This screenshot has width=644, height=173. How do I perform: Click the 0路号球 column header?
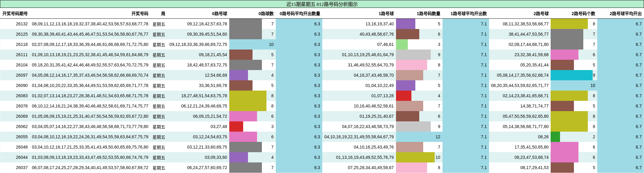click(x=220, y=14)
